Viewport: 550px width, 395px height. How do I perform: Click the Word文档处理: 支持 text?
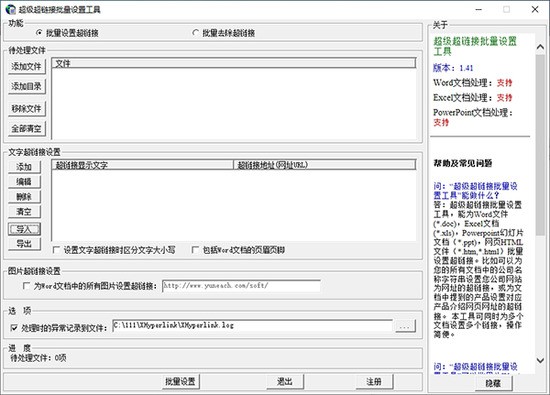[x=472, y=83]
